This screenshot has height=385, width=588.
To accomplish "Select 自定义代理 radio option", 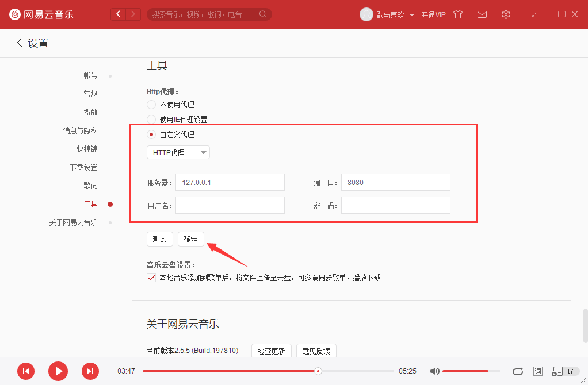I will [x=151, y=134].
